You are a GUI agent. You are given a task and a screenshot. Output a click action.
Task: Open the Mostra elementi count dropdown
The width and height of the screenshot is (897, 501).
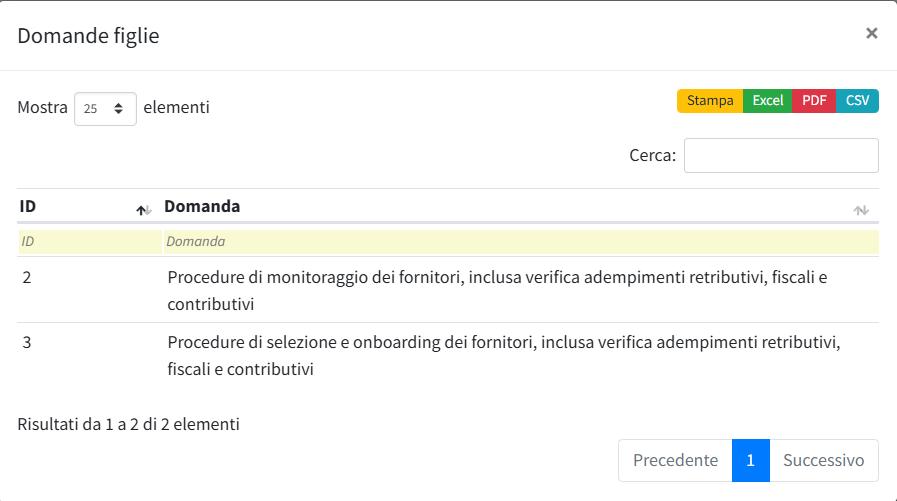(x=105, y=108)
